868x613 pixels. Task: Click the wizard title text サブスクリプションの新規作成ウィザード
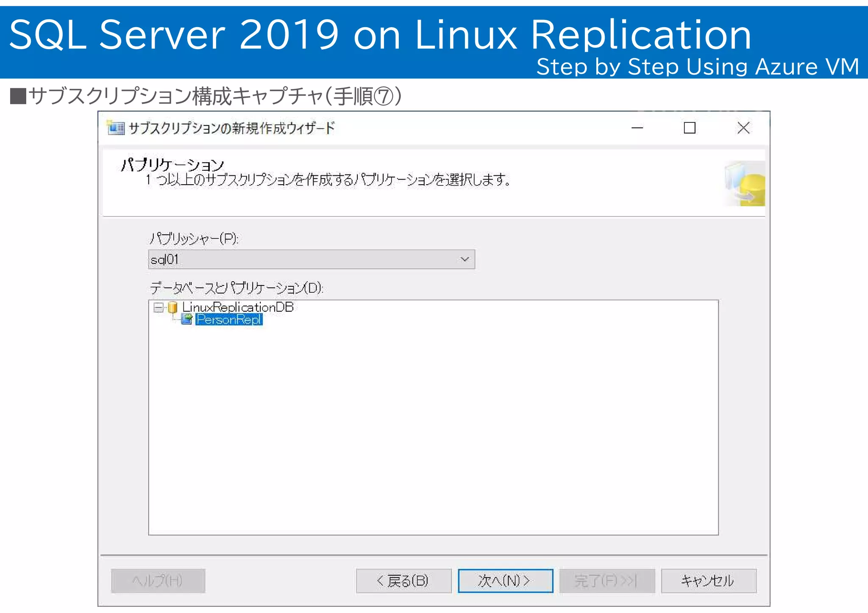pos(232,128)
